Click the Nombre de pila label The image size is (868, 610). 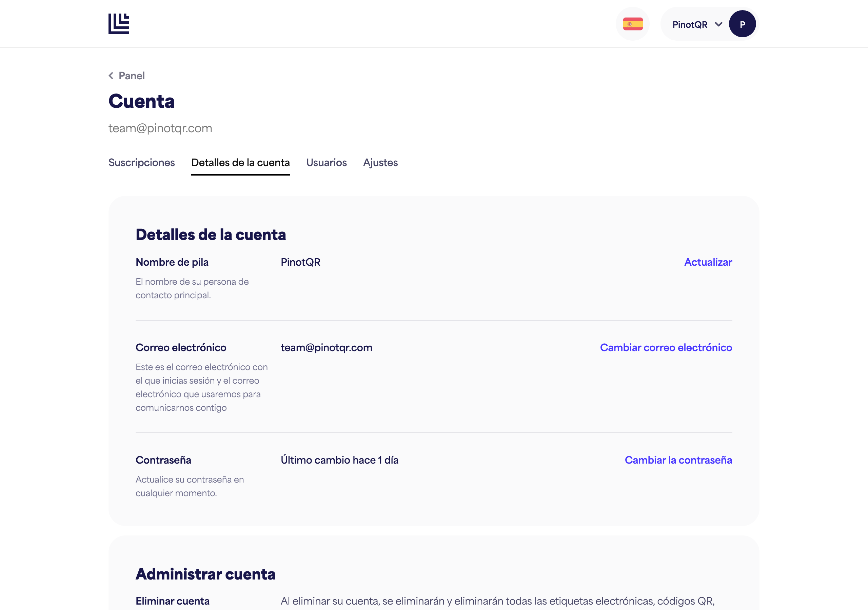click(x=172, y=262)
